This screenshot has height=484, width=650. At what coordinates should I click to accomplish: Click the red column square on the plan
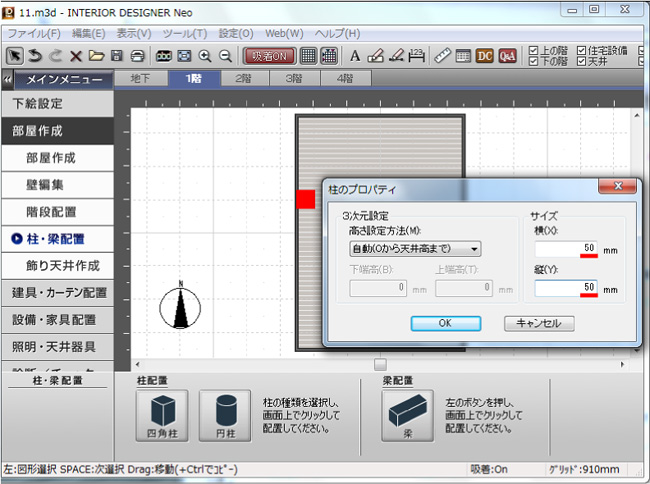[x=305, y=199]
